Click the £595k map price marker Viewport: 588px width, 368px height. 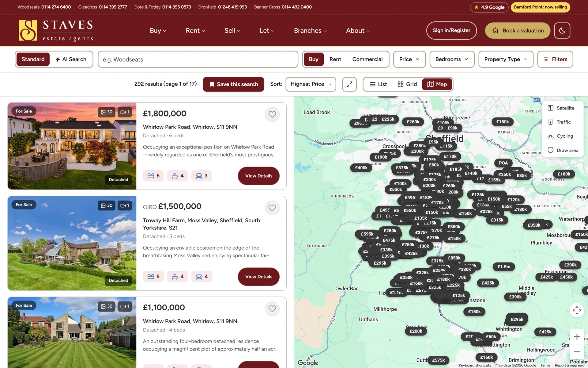pos(367,234)
